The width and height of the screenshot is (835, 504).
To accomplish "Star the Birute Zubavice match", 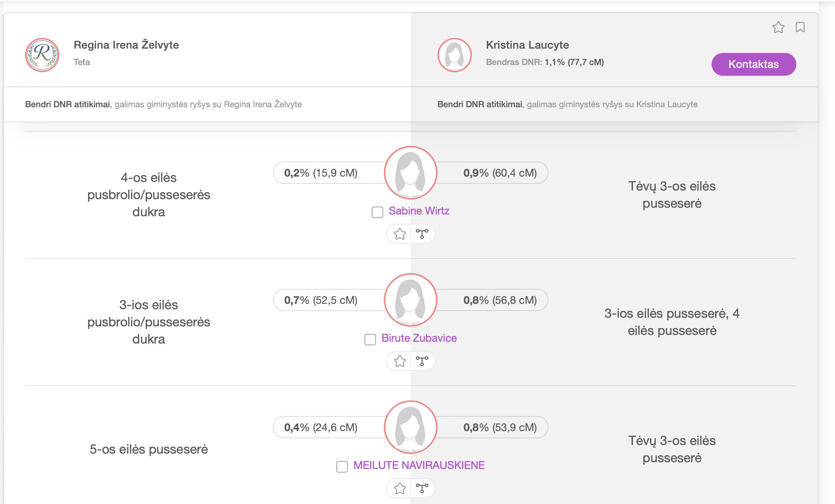I will pyautogui.click(x=400, y=361).
